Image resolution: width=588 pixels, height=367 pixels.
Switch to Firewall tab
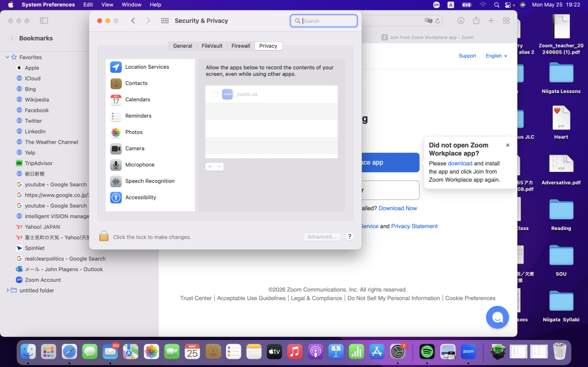(x=241, y=46)
